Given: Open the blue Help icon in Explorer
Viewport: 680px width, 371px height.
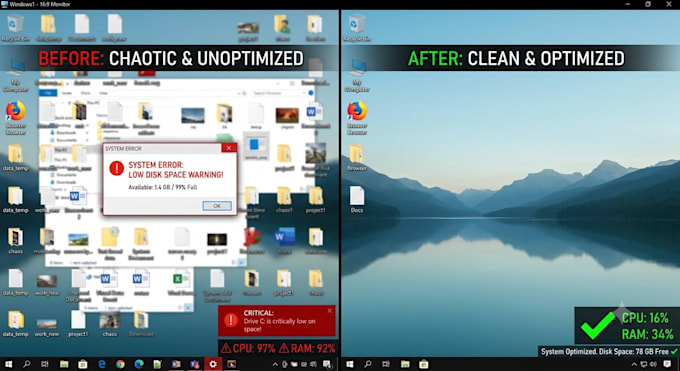Looking at the screenshot, I should point(311,93).
